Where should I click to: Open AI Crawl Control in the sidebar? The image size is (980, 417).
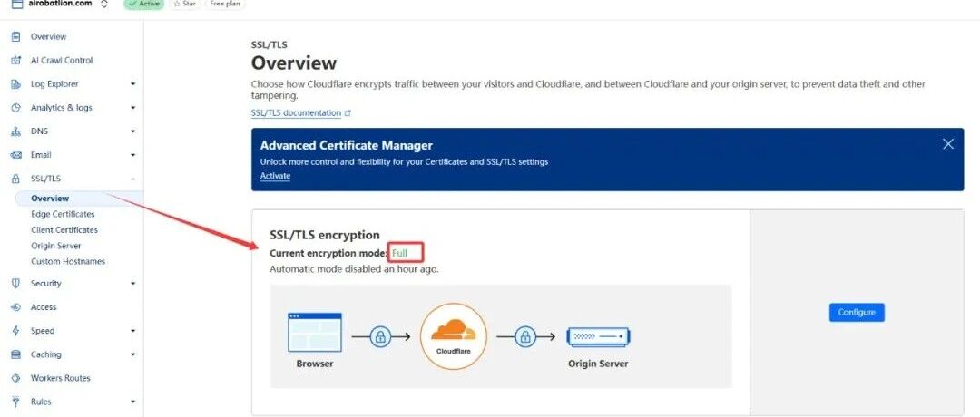pyautogui.click(x=62, y=61)
